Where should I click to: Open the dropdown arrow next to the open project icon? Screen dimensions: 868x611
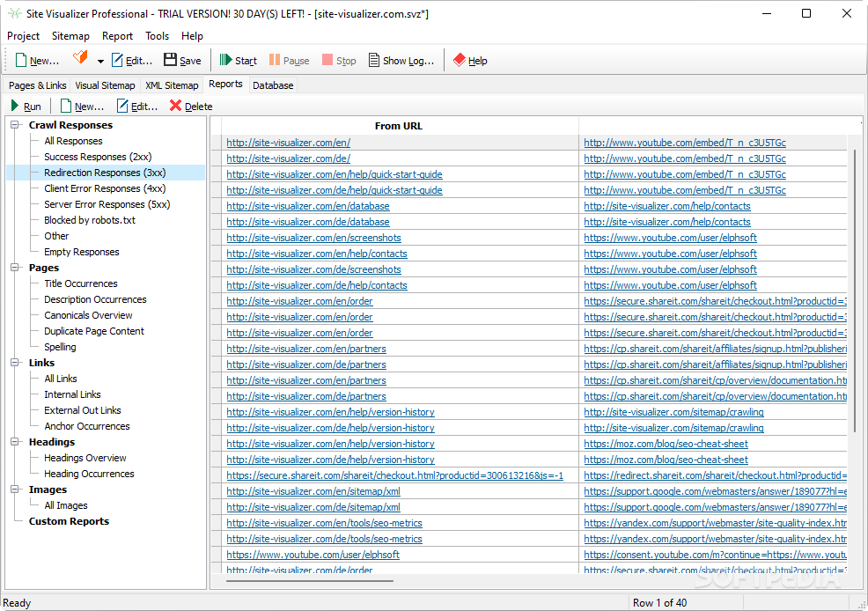click(x=100, y=61)
